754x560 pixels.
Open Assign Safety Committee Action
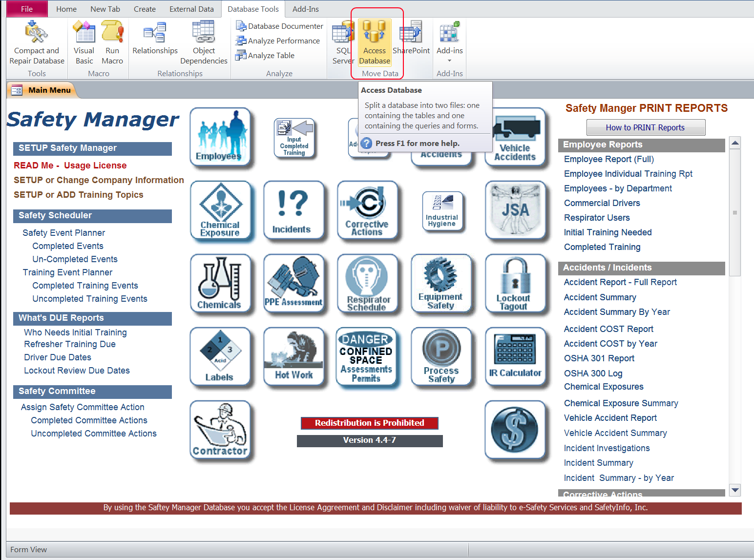[83, 407]
